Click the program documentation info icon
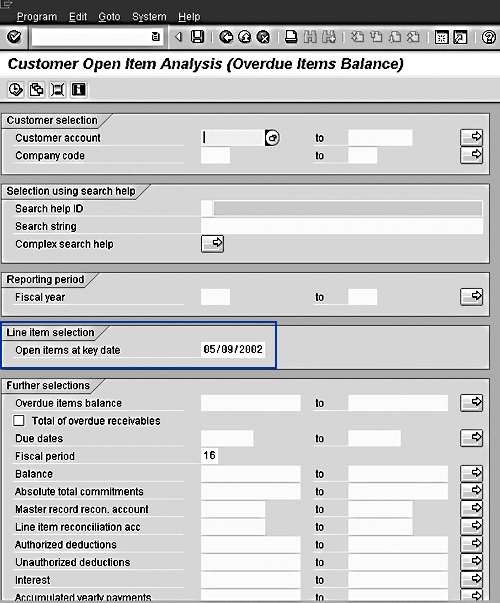Viewport: 500px width, 603px height. click(78, 90)
